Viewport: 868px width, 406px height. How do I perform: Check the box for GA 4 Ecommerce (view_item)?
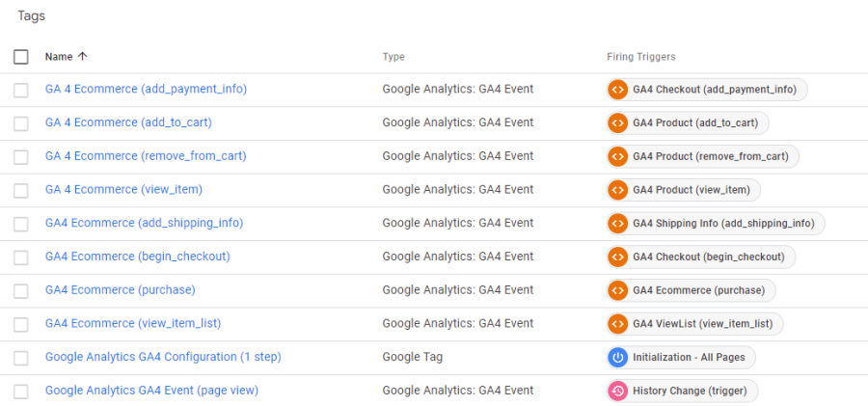click(x=21, y=190)
